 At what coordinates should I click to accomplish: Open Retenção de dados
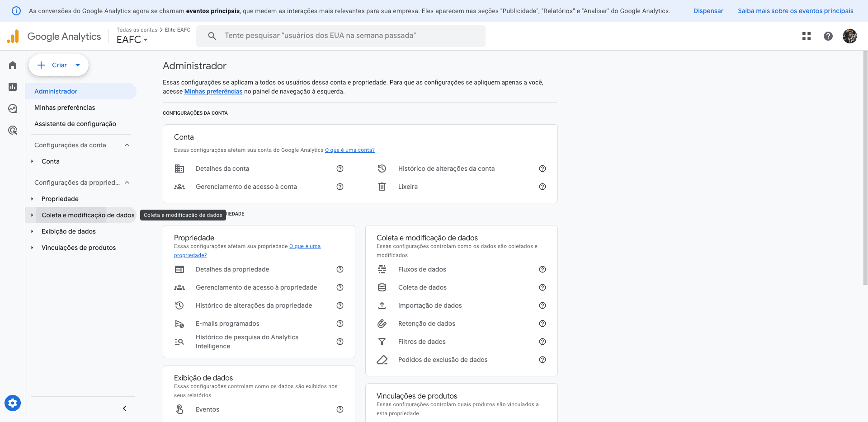pyautogui.click(x=427, y=324)
